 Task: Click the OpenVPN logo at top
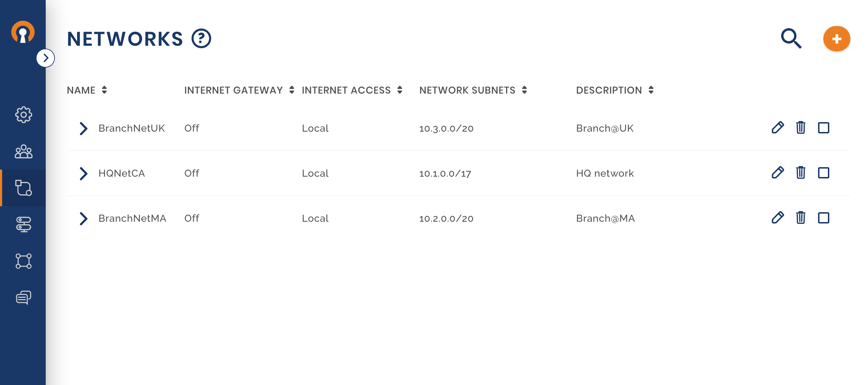pyautogui.click(x=23, y=32)
